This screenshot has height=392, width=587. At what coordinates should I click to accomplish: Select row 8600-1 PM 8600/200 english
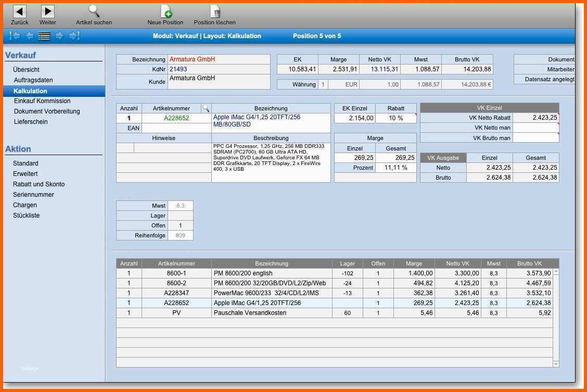(x=334, y=273)
